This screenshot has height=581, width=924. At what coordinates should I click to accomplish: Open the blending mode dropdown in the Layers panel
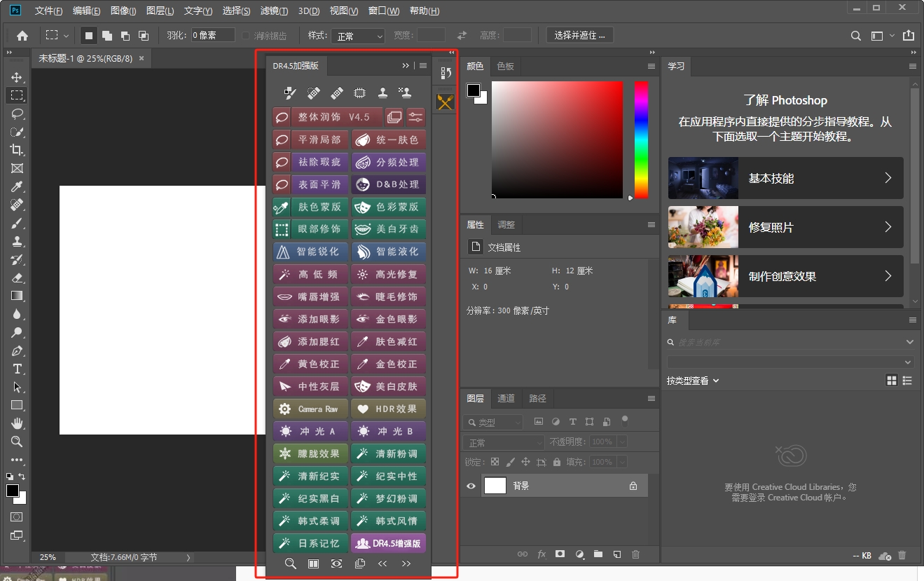tap(502, 442)
